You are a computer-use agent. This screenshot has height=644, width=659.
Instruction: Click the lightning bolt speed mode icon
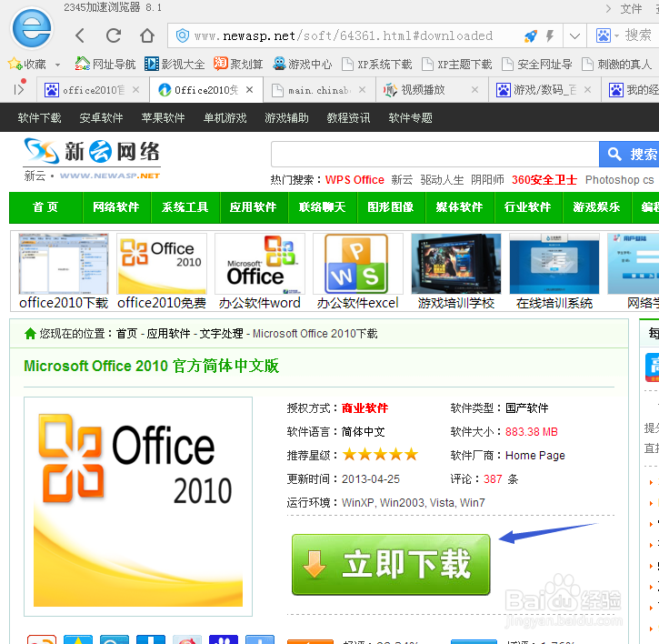coord(550,35)
